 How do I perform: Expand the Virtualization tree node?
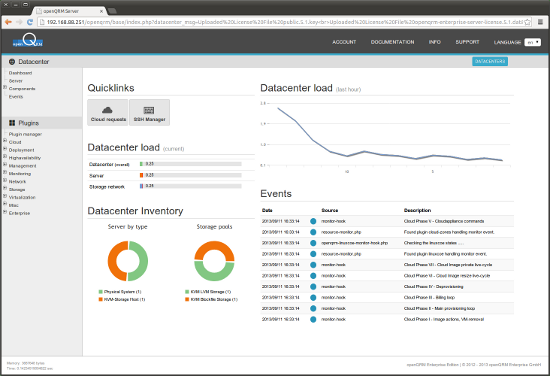[5, 196]
